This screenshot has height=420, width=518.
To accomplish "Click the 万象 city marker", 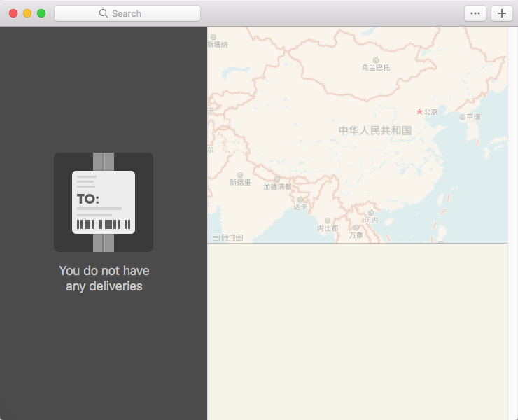I will (356, 227).
